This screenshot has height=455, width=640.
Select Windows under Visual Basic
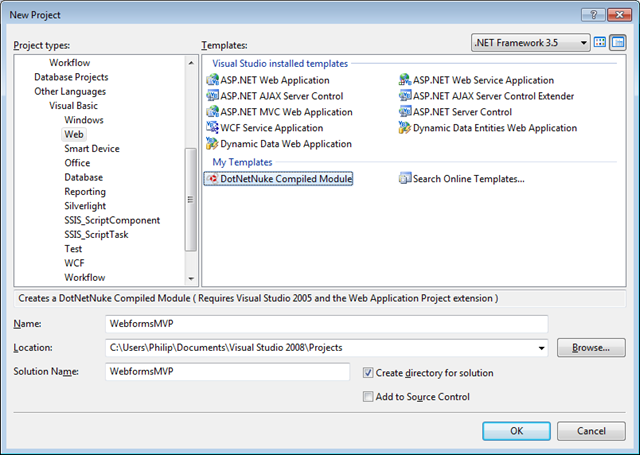pos(84,120)
